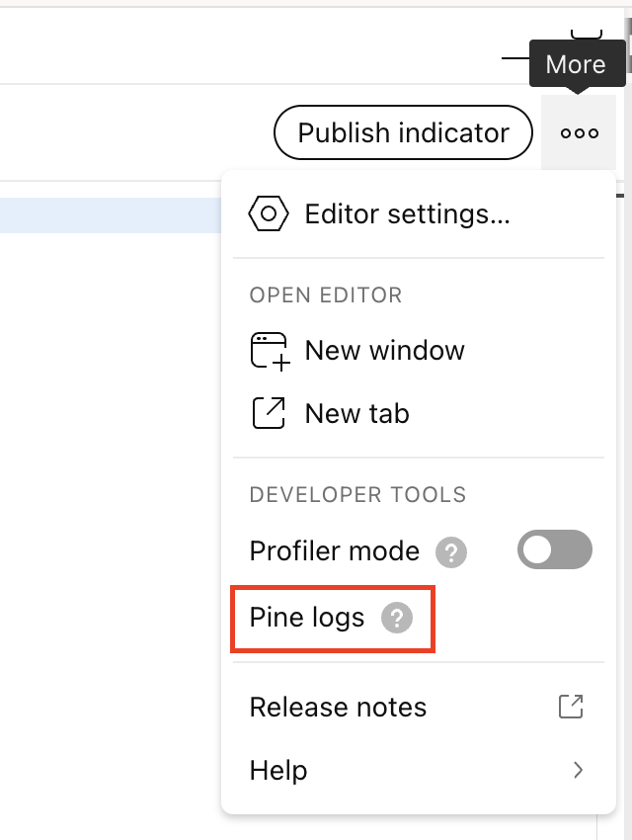The width and height of the screenshot is (632, 840).
Task: Click the highlighted editor line
Action: 109,215
